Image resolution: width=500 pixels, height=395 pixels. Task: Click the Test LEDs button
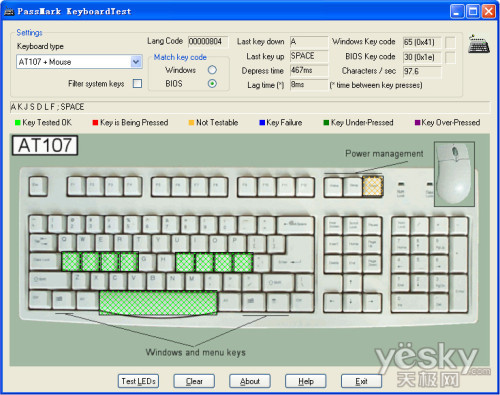click(x=138, y=381)
